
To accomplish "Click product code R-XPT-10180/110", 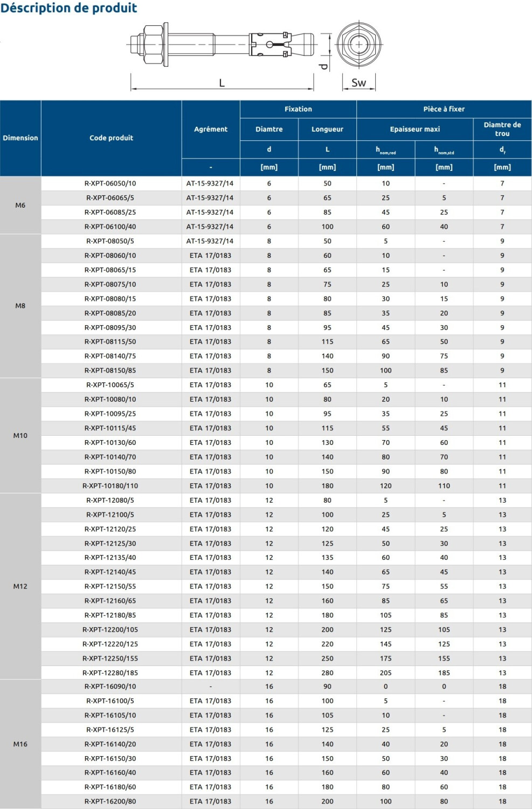I will 110,486.
